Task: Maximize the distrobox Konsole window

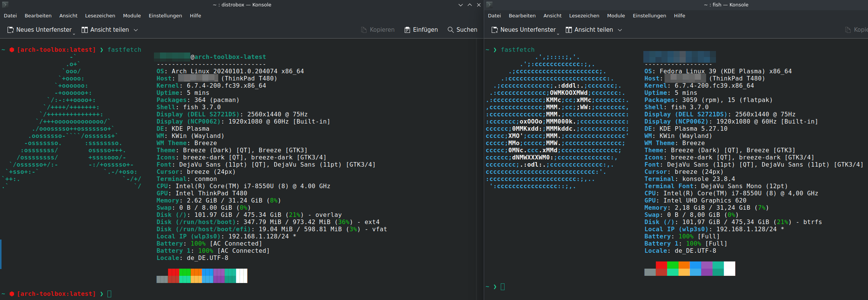Action: [x=470, y=5]
